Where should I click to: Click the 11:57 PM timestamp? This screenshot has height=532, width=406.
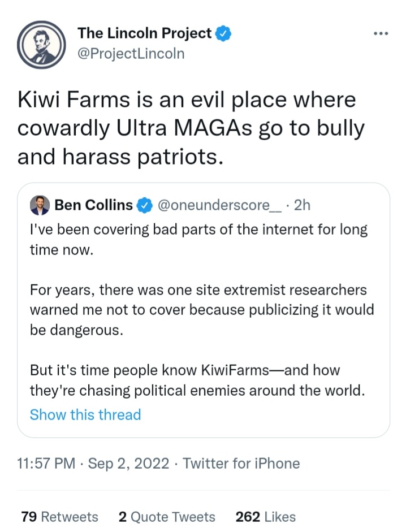coord(46,464)
